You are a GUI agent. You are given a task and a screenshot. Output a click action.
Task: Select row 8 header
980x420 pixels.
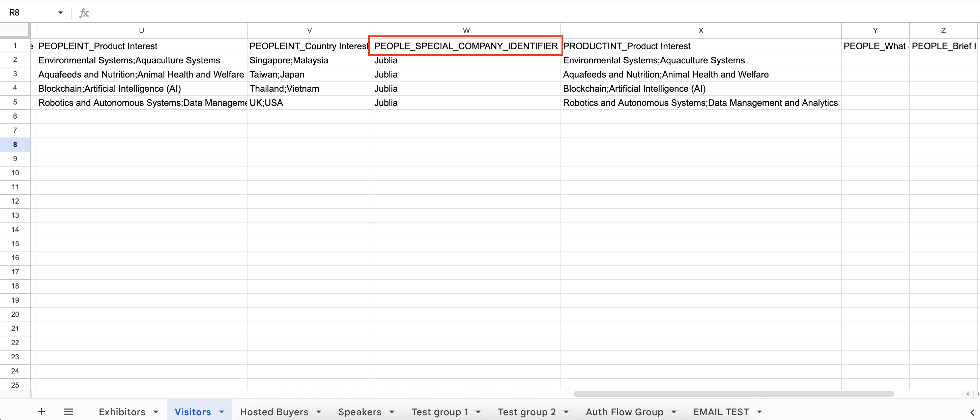click(15, 144)
